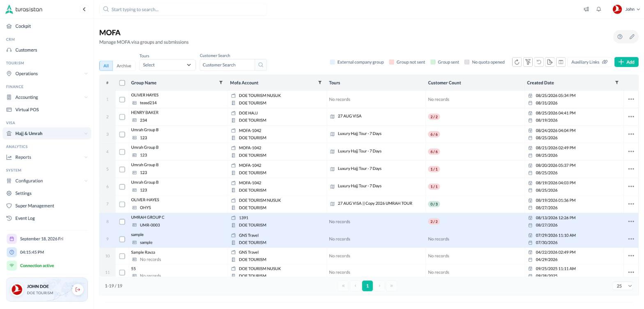This screenshot has width=644, height=309.
Task: Open the Tours select dropdown
Action: [x=167, y=65]
